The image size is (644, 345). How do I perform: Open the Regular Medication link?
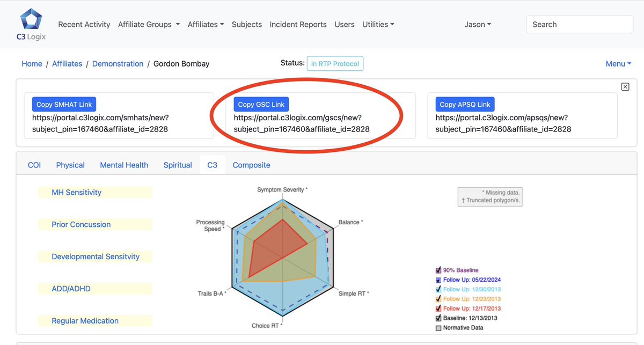(85, 321)
